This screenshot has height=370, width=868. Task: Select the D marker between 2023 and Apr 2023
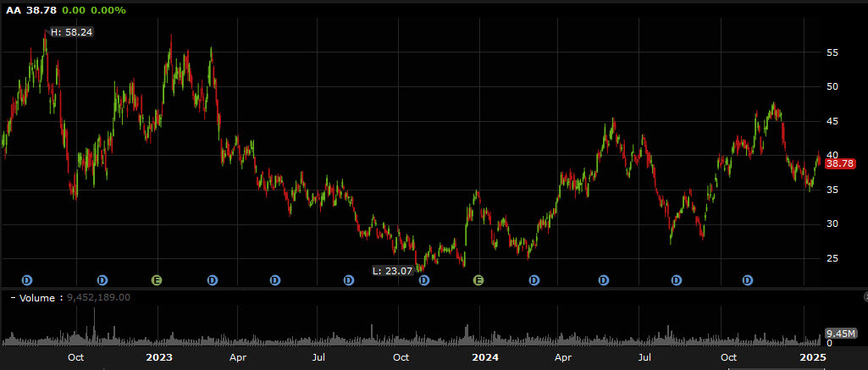coord(213,280)
